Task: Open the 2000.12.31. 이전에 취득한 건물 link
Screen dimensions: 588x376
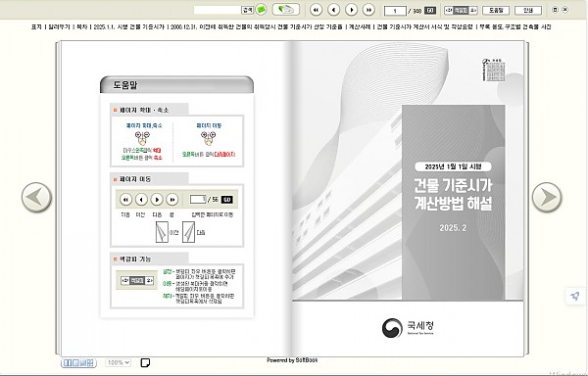Action: tap(257, 27)
